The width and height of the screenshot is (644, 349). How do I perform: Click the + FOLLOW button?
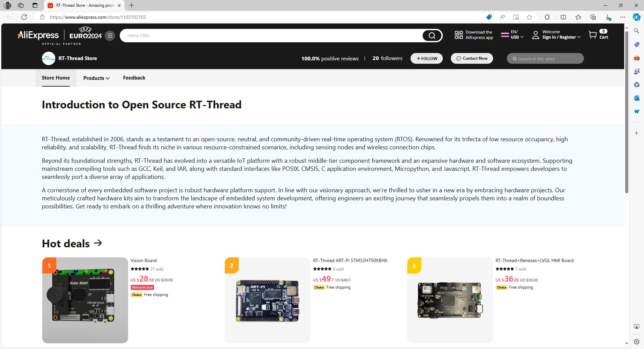click(x=427, y=58)
